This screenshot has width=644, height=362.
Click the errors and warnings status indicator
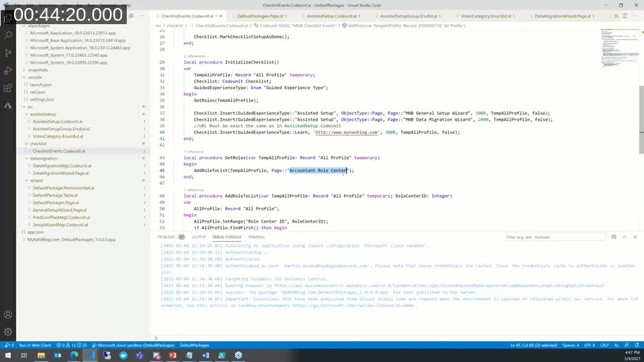coord(72,345)
